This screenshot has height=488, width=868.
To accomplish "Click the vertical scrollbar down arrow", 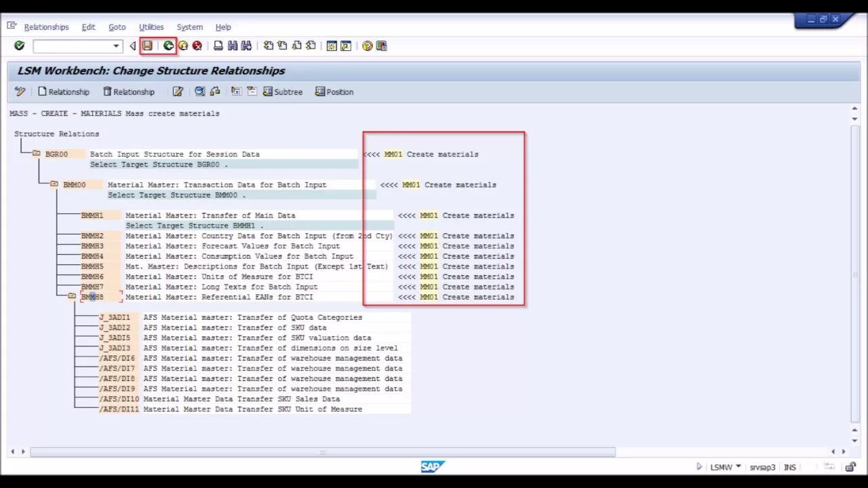I will pyautogui.click(x=854, y=440).
